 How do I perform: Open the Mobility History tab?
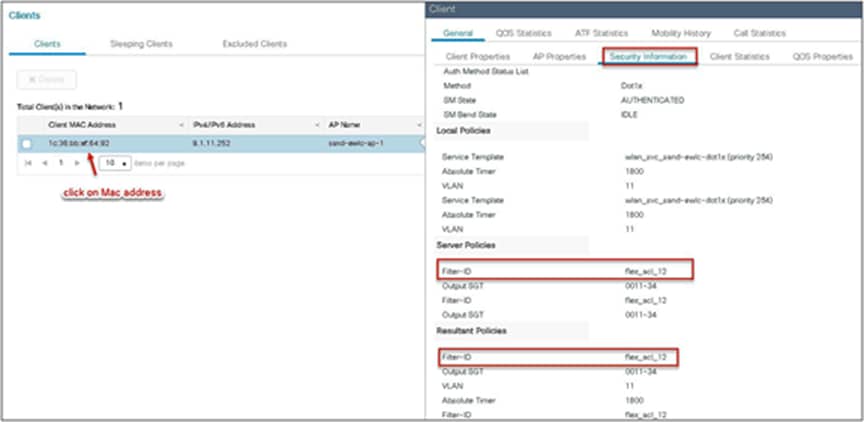681,33
